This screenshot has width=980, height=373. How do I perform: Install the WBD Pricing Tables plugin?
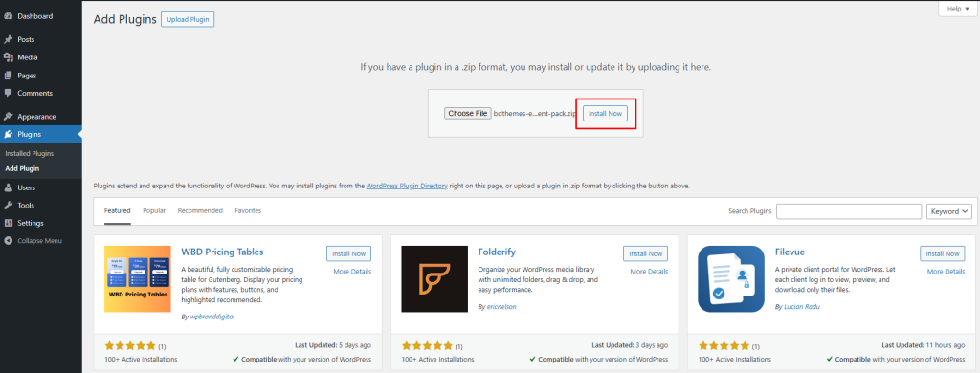click(348, 253)
